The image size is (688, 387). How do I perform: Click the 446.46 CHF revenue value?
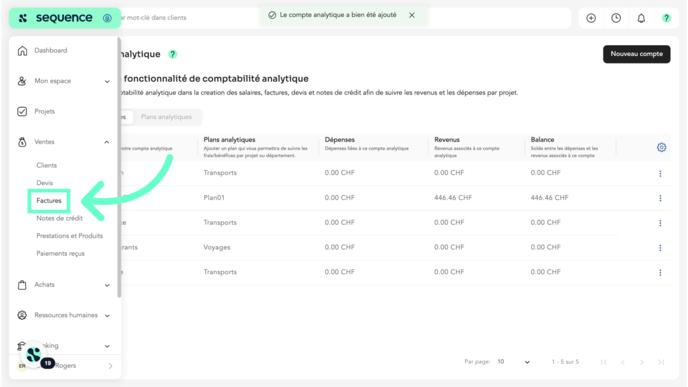[453, 198]
